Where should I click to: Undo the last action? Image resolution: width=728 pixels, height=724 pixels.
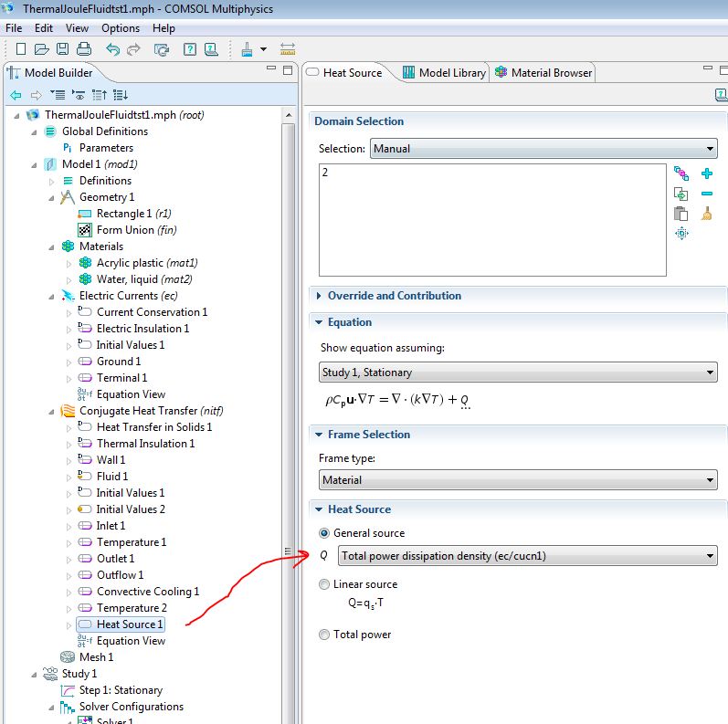click(112, 48)
